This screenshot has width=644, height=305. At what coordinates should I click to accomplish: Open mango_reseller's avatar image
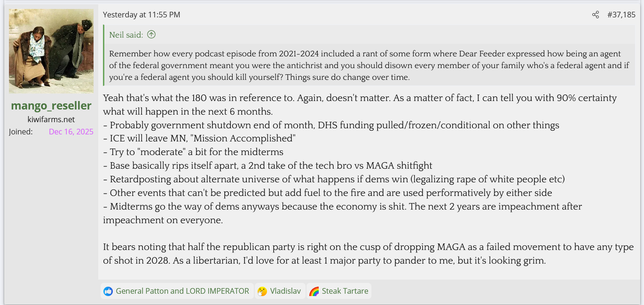pyautogui.click(x=51, y=51)
